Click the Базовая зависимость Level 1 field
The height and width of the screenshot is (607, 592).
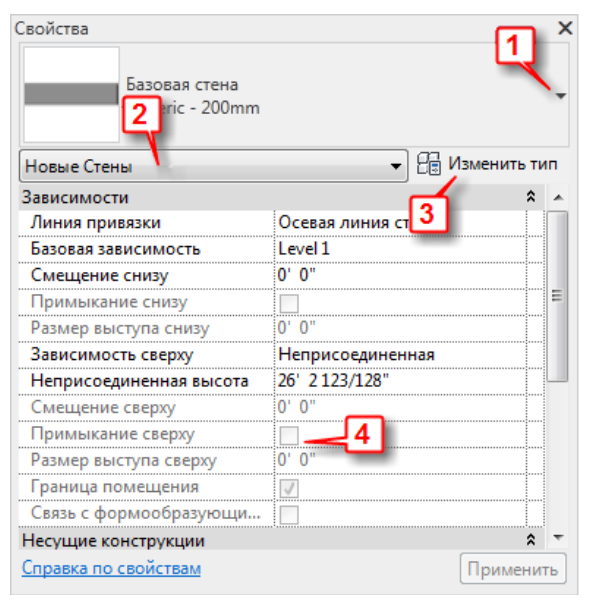click(400, 249)
